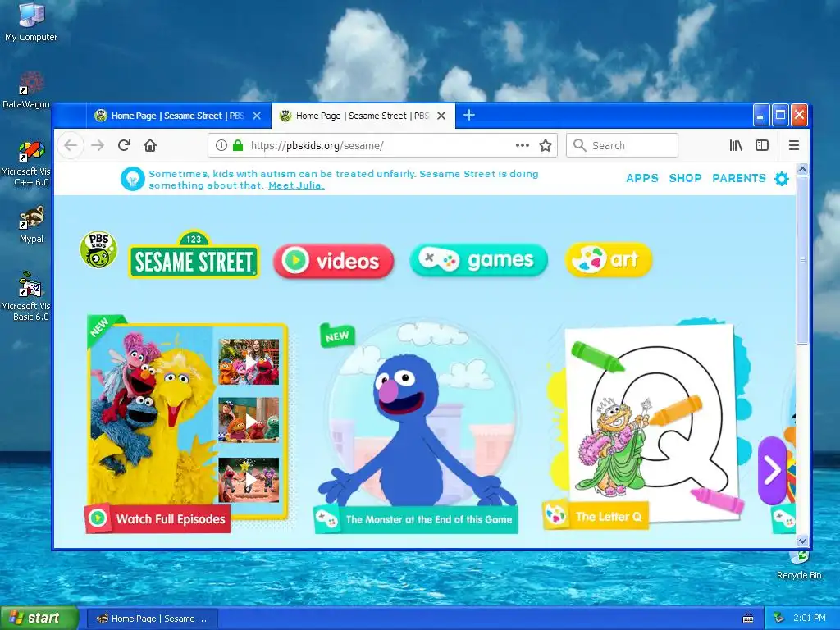Open the PARENTS link
Image resolution: width=840 pixels, height=630 pixels.
click(x=739, y=178)
